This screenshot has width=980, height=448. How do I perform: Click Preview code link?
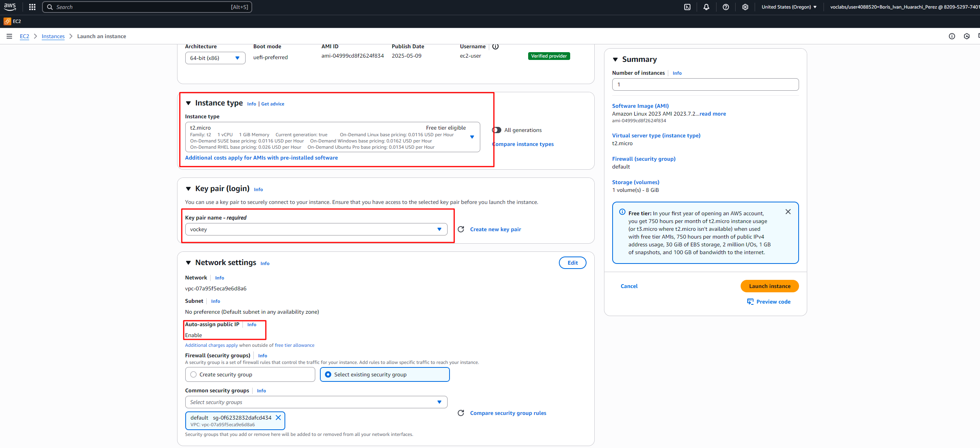[773, 302]
